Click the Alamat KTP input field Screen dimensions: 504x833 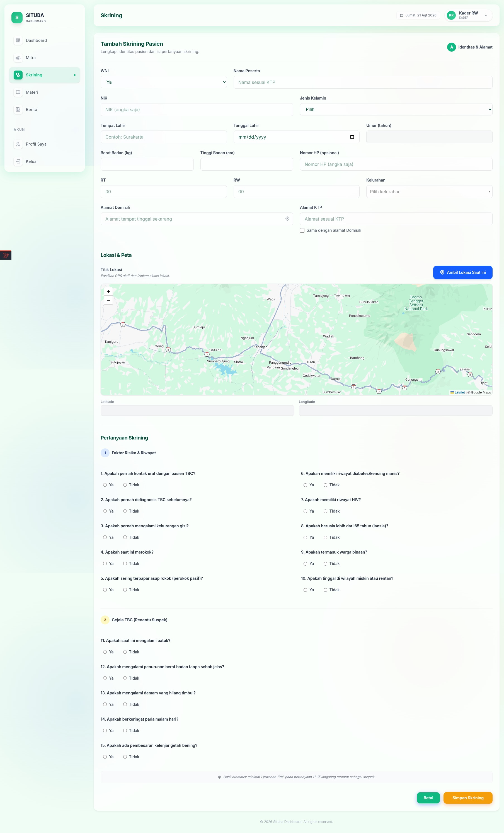396,219
